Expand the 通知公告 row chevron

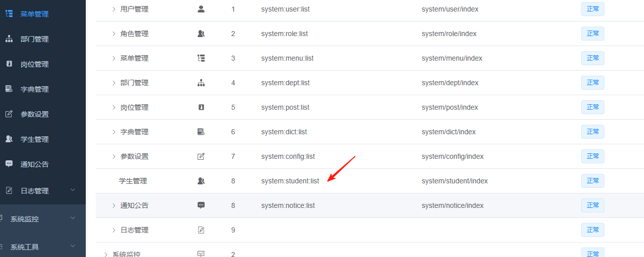tap(114, 205)
